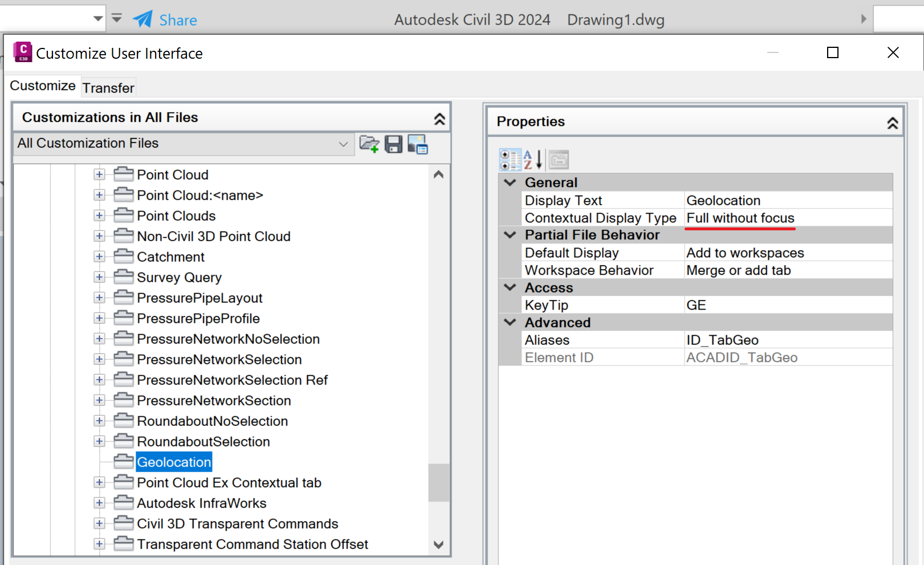Viewport: 924px width, 565px height.
Task: Select the RoundaboutSelection tree item
Action: point(203,441)
